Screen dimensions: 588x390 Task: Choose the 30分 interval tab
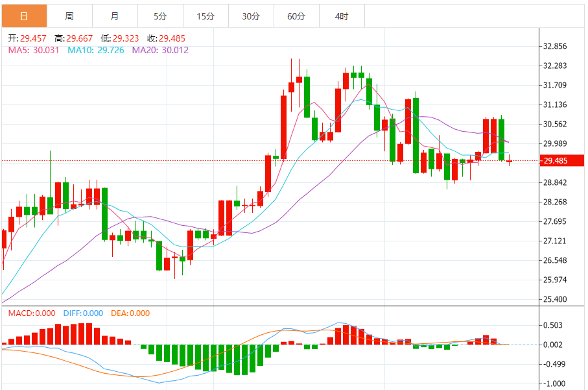pyautogui.click(x=251, y=16)
